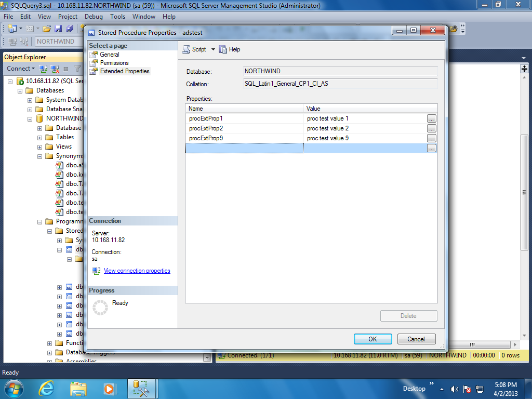
Task: Select the General page
Action: 109,55
